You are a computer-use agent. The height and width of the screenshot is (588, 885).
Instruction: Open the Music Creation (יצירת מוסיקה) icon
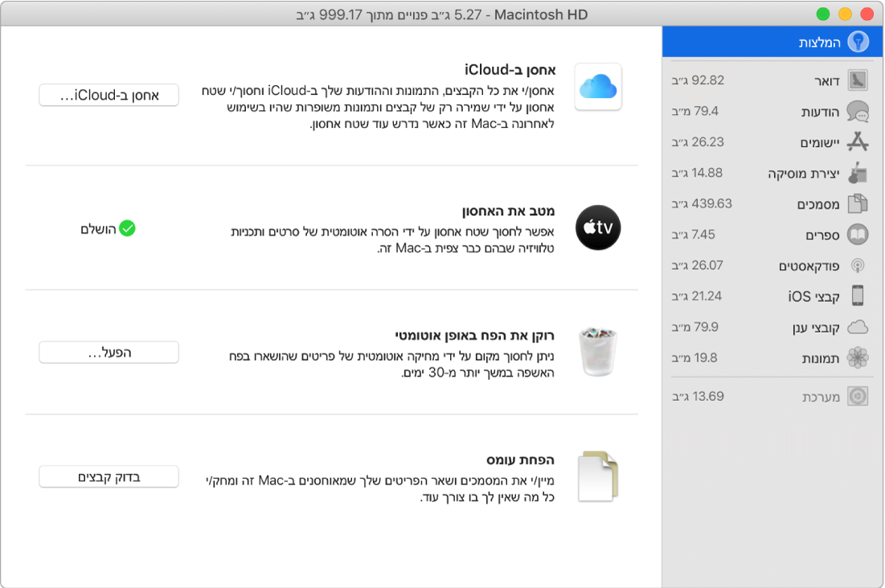coord(858,173)
